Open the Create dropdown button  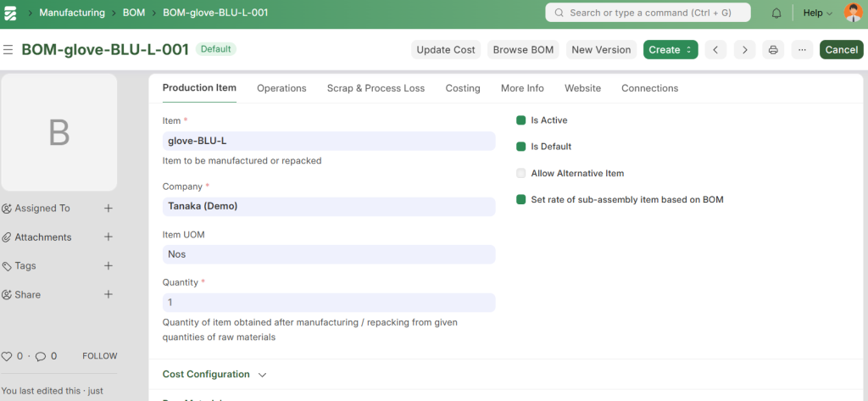click(670, 50)
